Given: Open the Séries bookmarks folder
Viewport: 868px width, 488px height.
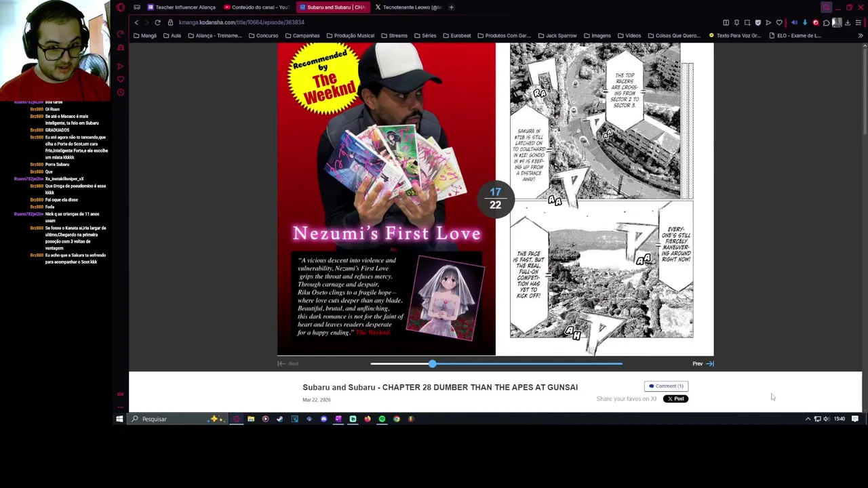Looking at the screenshot, I should tap(425, 36).
